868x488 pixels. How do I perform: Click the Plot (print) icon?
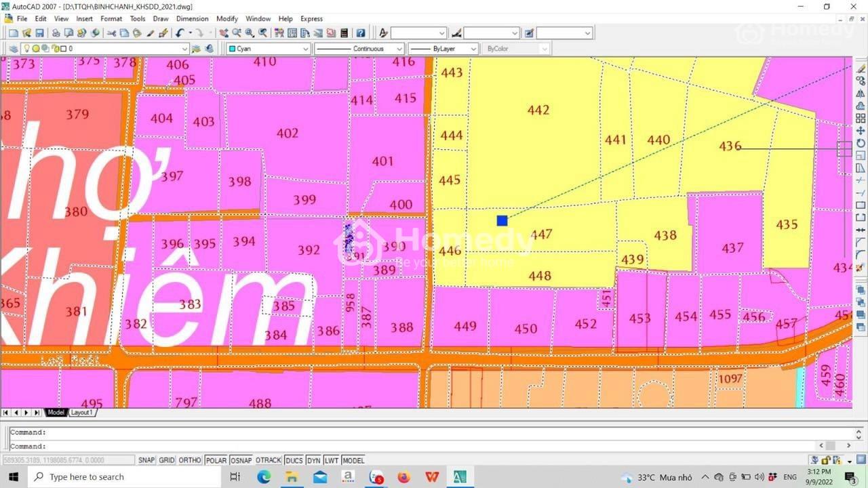tap(56, 33)
